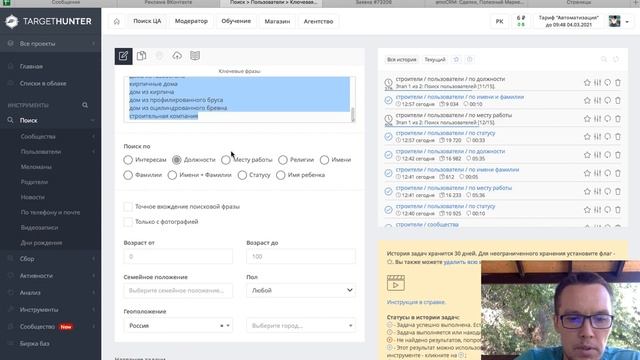Select the Интересам radio button

click(x=128, y=160)
